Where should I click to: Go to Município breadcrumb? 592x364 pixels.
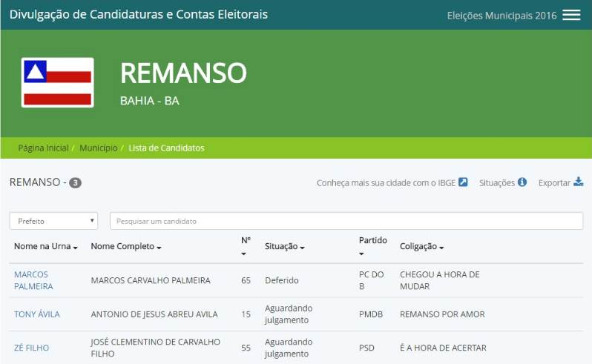pos(98,148)
